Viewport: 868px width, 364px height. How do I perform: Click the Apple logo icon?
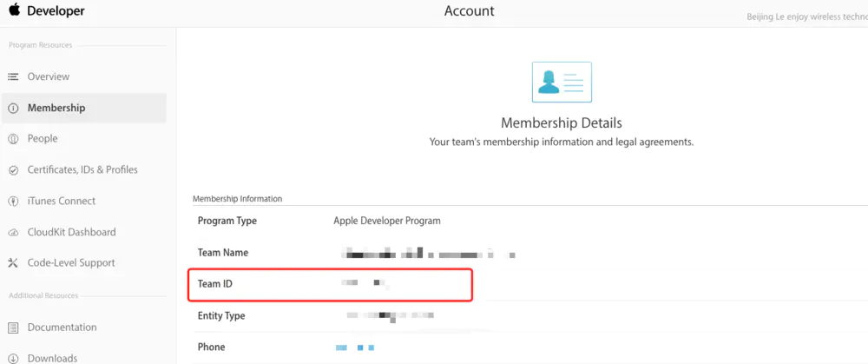pyautogui.click(x=14, y=10)
